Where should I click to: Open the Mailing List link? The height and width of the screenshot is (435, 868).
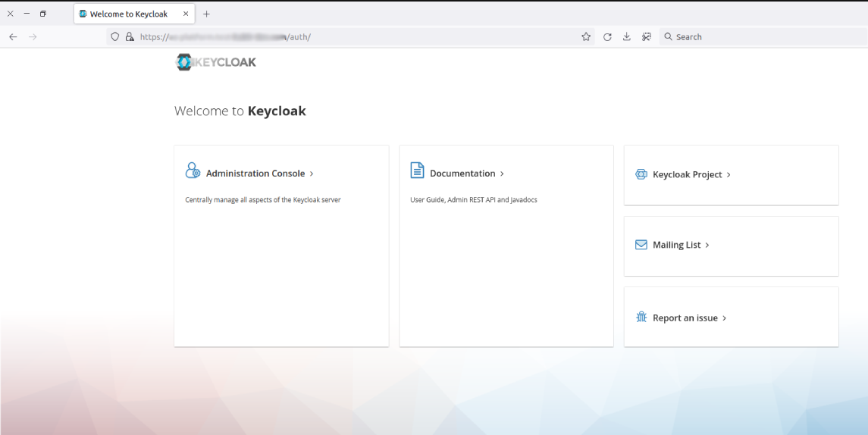coord(676,245)
